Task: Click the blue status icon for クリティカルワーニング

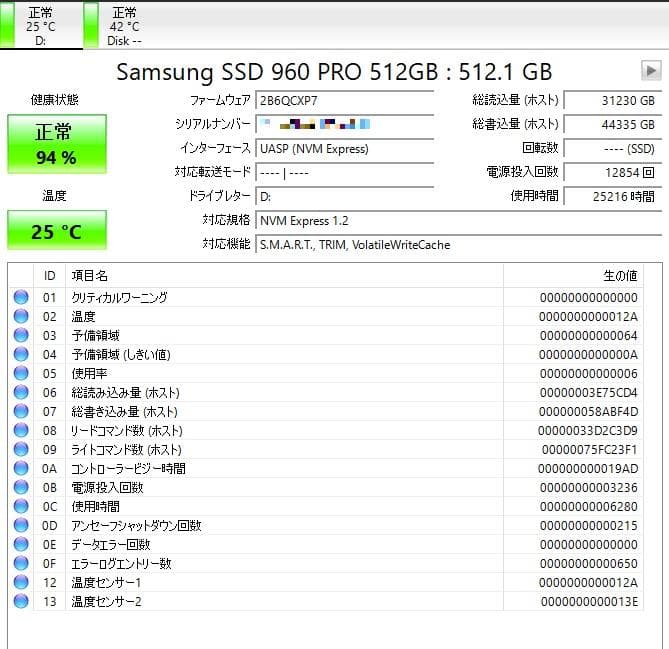Action: point(21,298)
